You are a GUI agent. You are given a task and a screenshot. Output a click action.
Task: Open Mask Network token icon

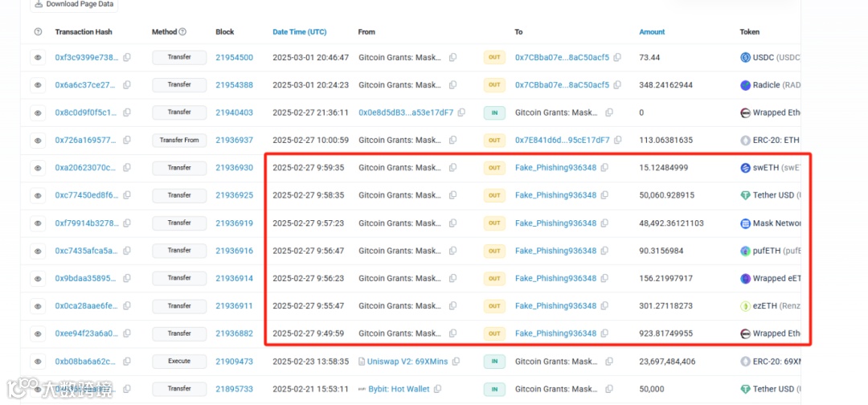745,223
